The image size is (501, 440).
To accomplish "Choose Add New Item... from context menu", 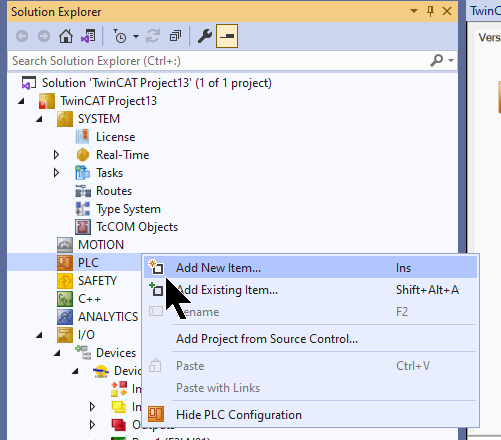I will coord(310,268).
